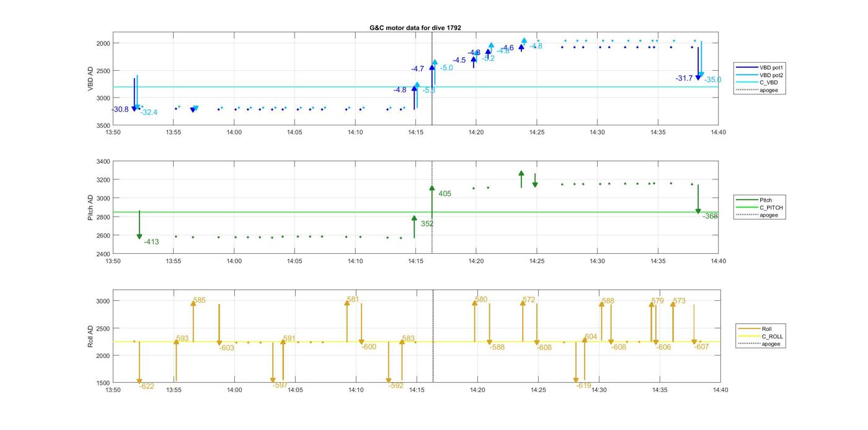Click the '352' pitch data label
Image resolution: width=868 pixels, height=430 pixels.
pyautogui.click(x=427, y=223)
